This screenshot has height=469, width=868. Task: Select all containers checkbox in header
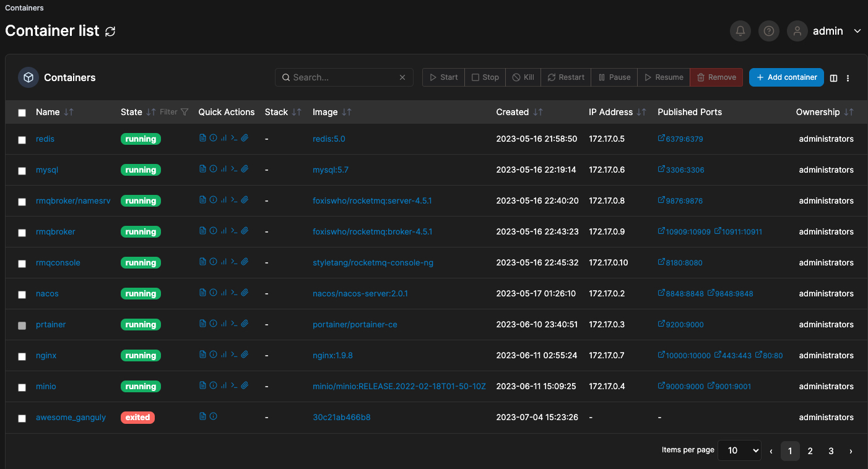22,113
